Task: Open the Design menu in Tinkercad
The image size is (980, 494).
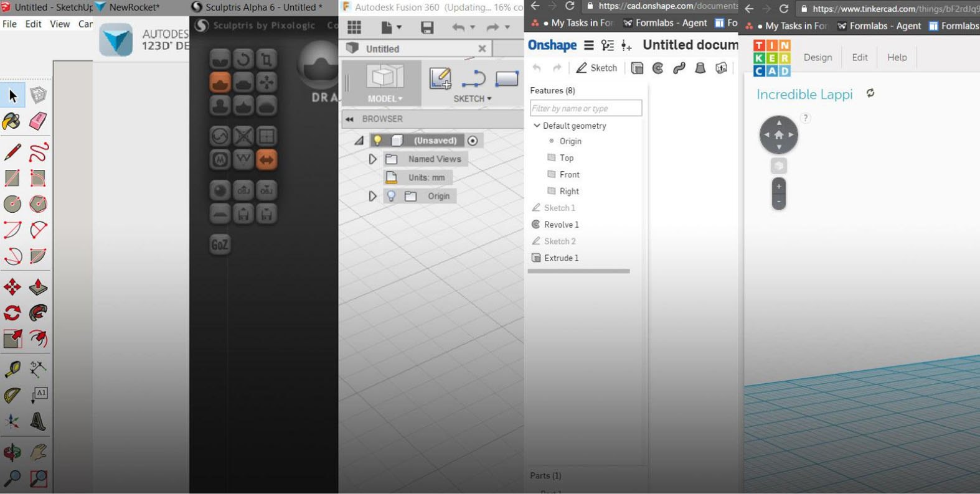Action: tap(817, 57)
